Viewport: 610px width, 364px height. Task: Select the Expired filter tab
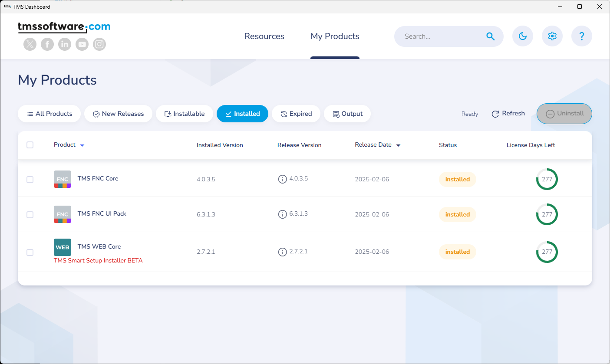[296, 114]
